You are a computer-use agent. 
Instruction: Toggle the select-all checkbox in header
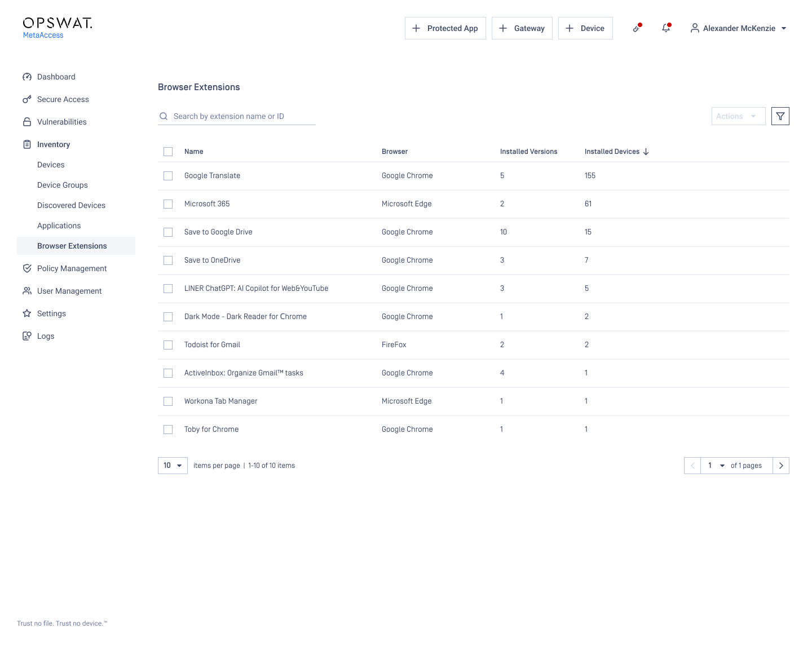(x=168, y=152)
